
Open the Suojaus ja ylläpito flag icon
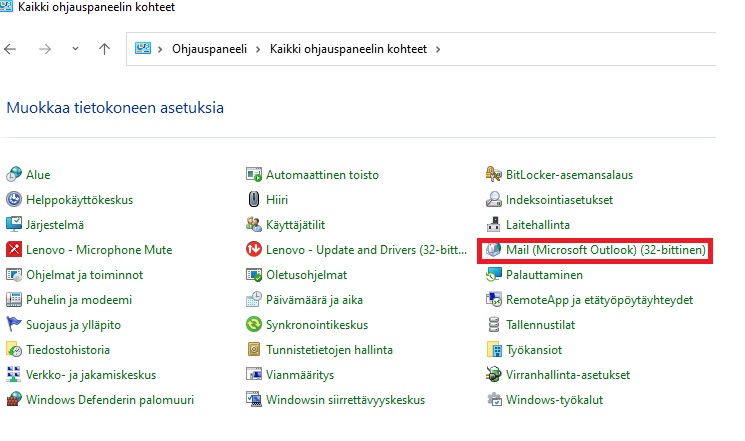14,325
